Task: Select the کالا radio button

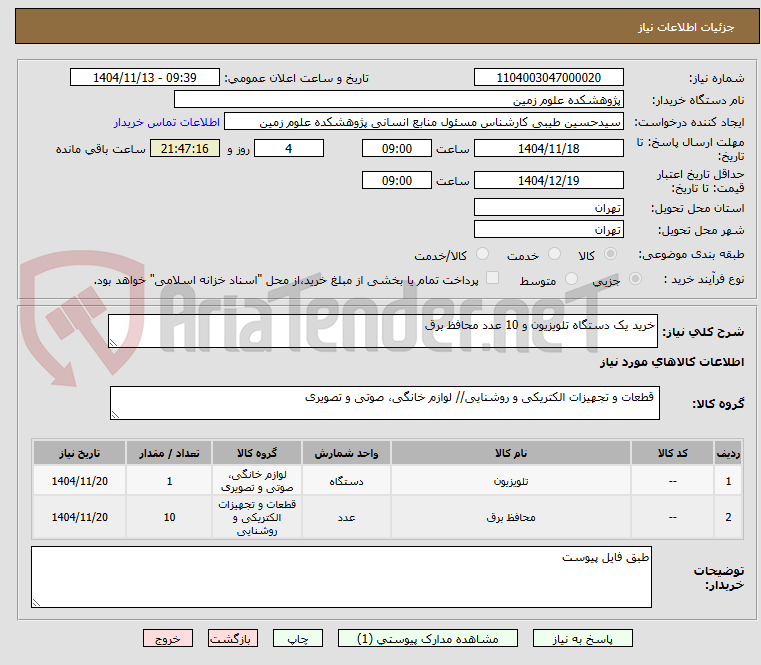Action: click(611, 254)
